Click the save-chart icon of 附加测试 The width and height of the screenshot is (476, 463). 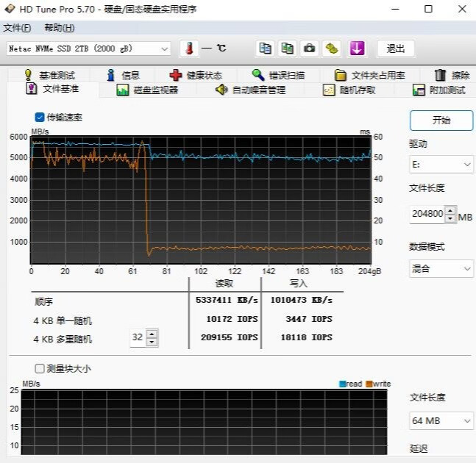419,90
